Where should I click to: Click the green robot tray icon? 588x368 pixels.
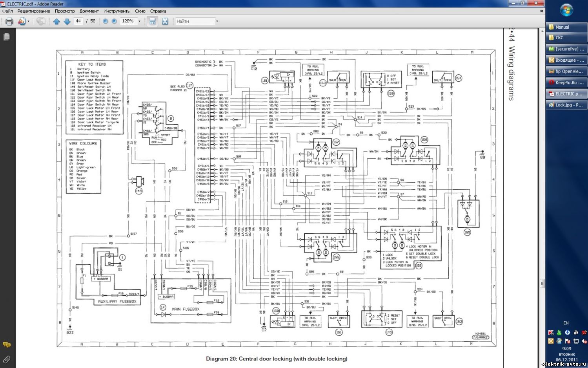point(559,333)
